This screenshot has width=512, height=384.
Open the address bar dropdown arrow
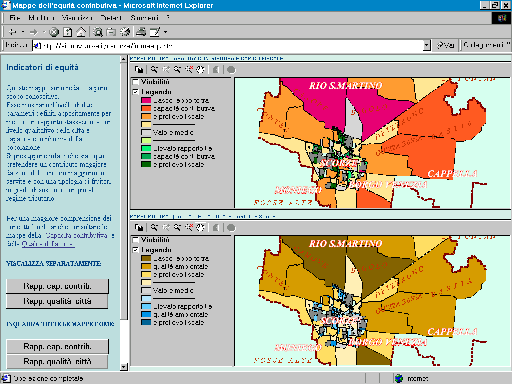click(x=427, y=45)
